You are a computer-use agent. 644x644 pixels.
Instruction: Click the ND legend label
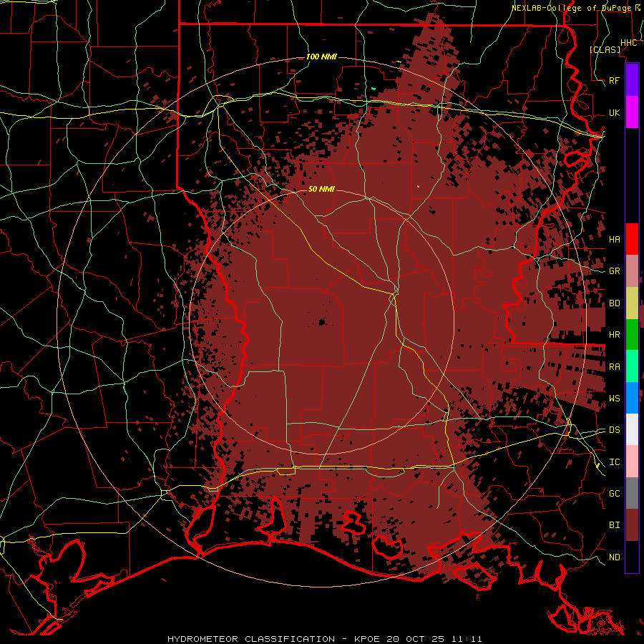(614, 557)
